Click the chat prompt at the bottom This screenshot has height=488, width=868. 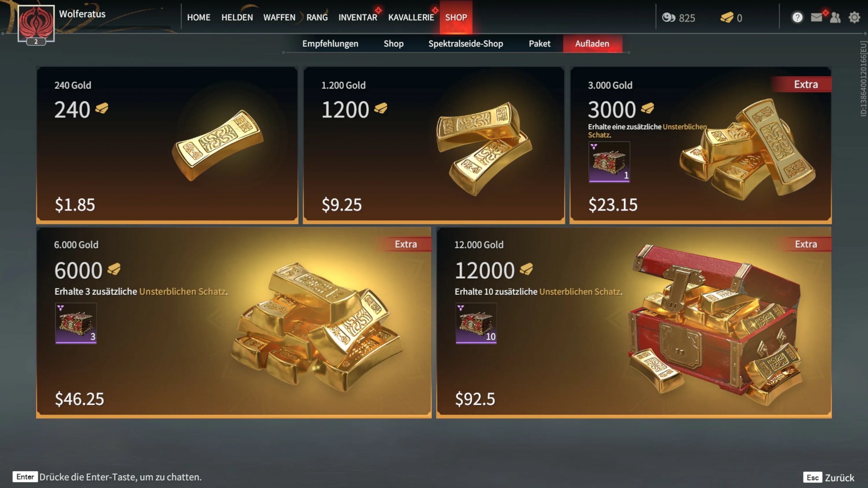click(107, 477)
